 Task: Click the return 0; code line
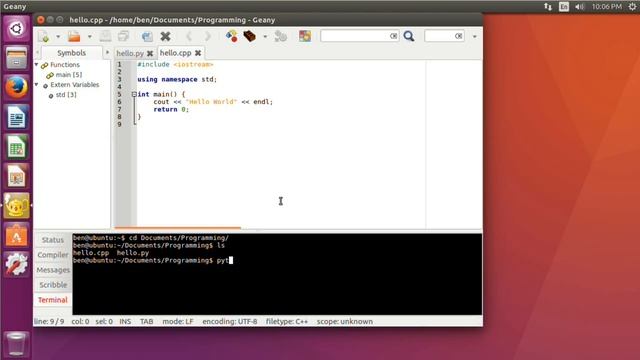tap(171, 109)
